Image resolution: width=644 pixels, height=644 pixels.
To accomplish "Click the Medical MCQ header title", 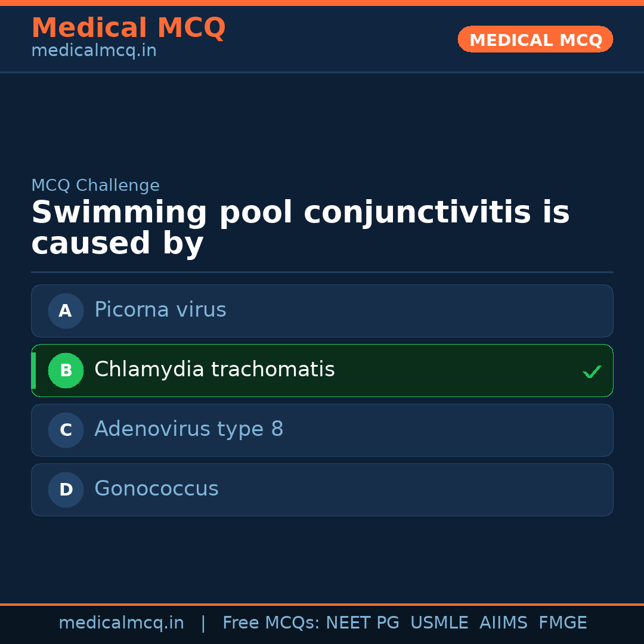I will point(128,28).
